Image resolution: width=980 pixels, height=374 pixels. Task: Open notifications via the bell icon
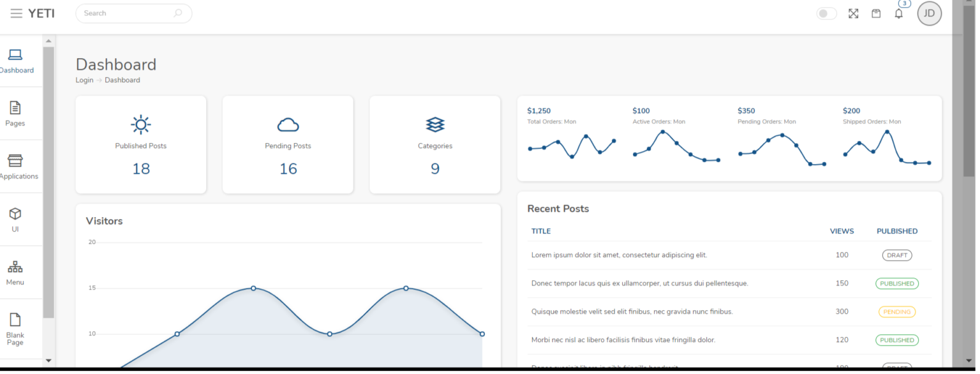(x=899, y=13)
